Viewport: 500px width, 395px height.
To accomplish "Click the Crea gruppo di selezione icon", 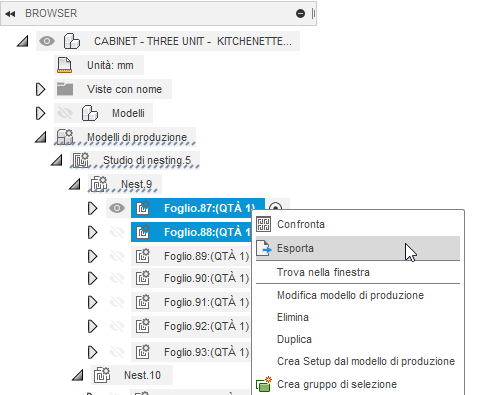I will click(264, 384).
